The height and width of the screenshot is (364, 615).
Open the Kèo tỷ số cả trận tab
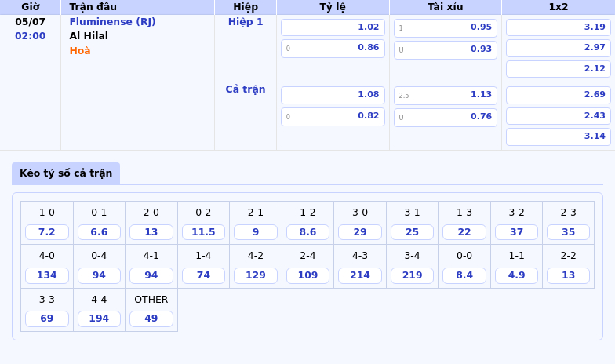pyautogui.click(x=66, y=173)
